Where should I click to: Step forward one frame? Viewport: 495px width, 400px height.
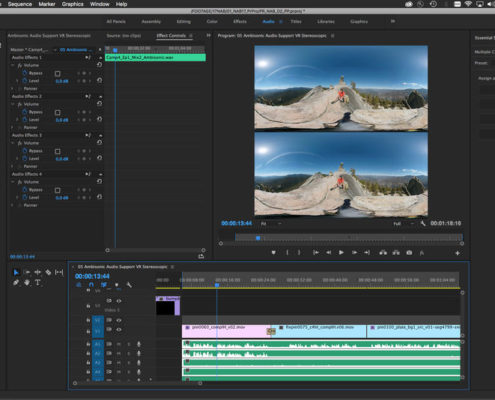(354, 253)
